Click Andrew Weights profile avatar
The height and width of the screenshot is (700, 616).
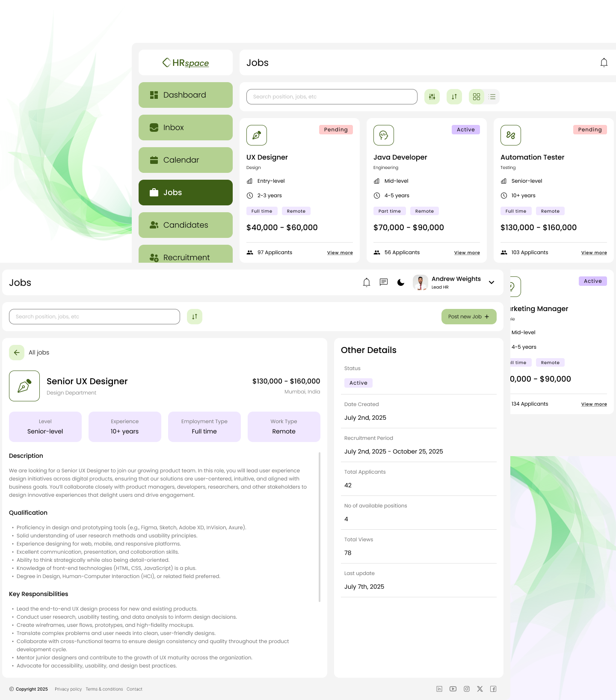(x=421, y=282)
